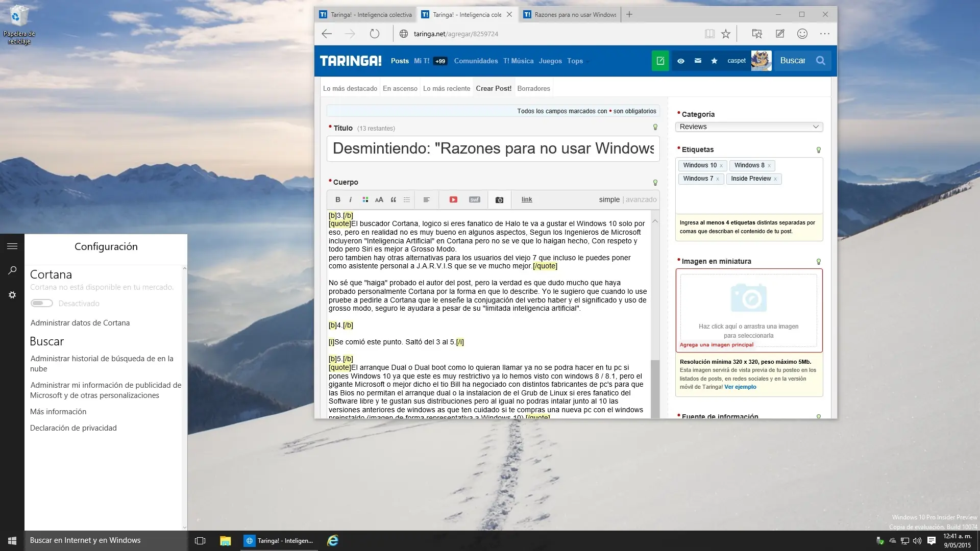Open favorites with the star icon
This screenshot has width=980, height=551.
[714, 61]
